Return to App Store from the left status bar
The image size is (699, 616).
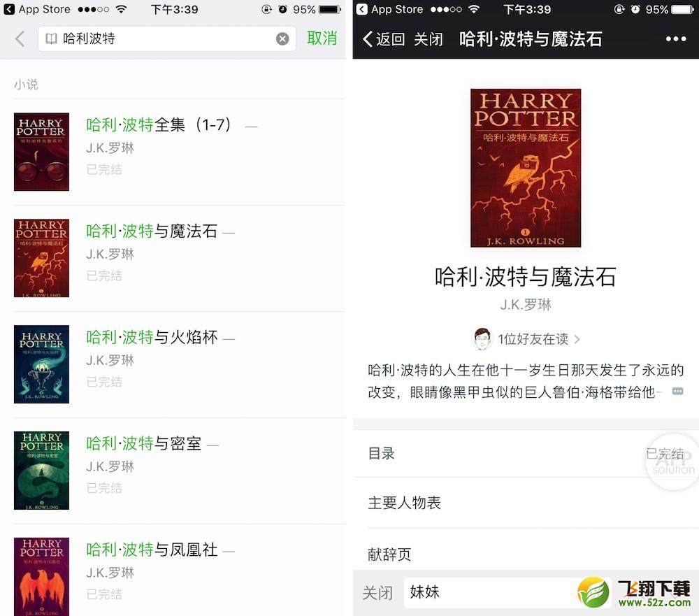point(38,9)
